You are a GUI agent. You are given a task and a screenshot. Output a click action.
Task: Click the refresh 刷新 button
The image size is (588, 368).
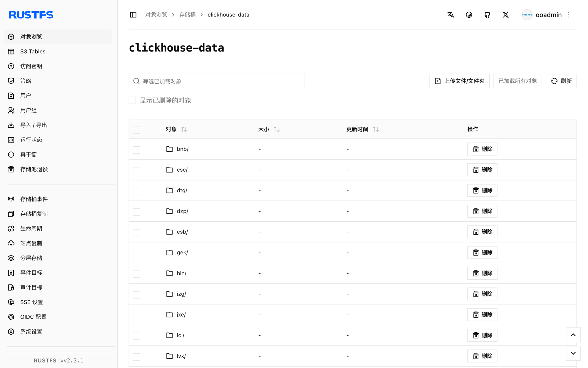561,81
